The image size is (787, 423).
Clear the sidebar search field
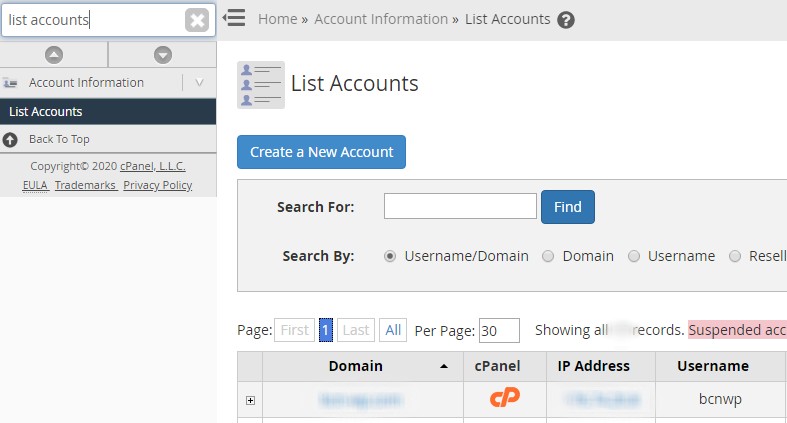197,20
